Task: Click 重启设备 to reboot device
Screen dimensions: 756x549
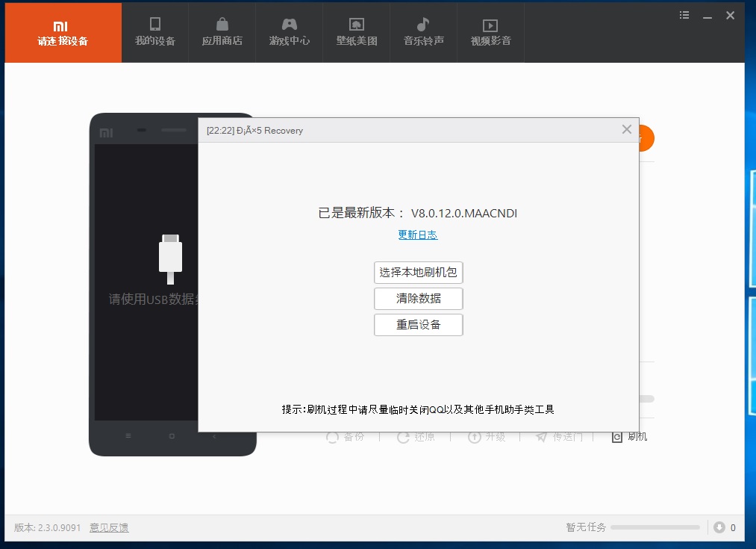Action: pyautogui.click(x=418, y=325)
